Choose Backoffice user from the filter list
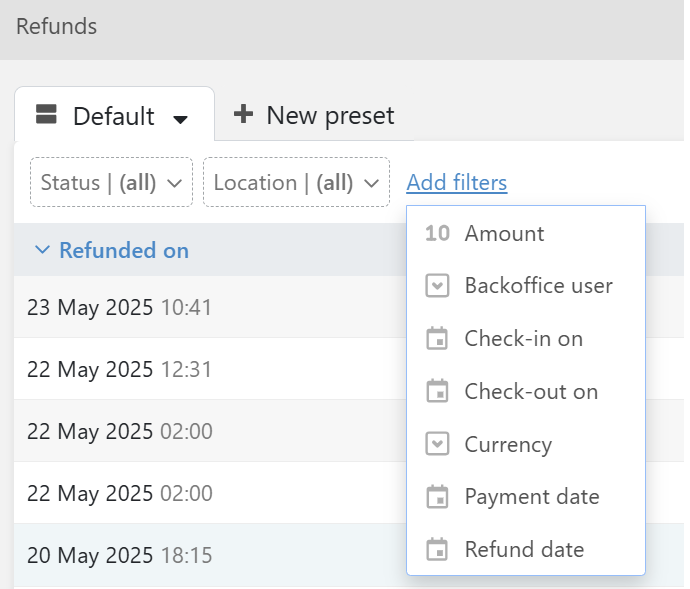690x589 pixels. tap(538, 286)
